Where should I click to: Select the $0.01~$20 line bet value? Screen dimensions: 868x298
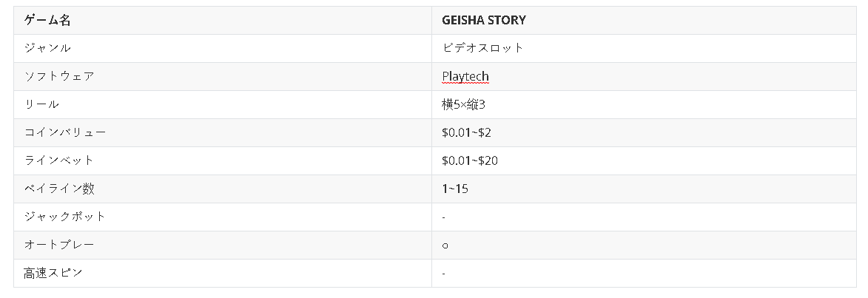pos(470,160)
